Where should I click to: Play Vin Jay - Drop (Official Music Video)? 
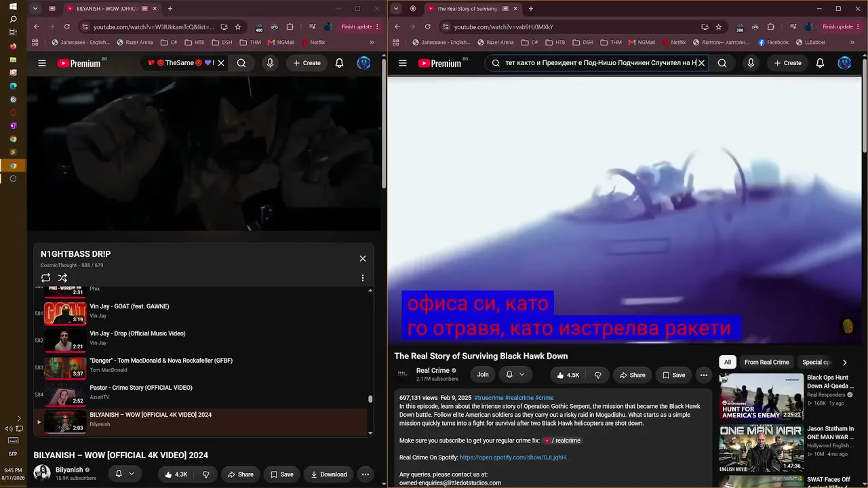point(202,340)
